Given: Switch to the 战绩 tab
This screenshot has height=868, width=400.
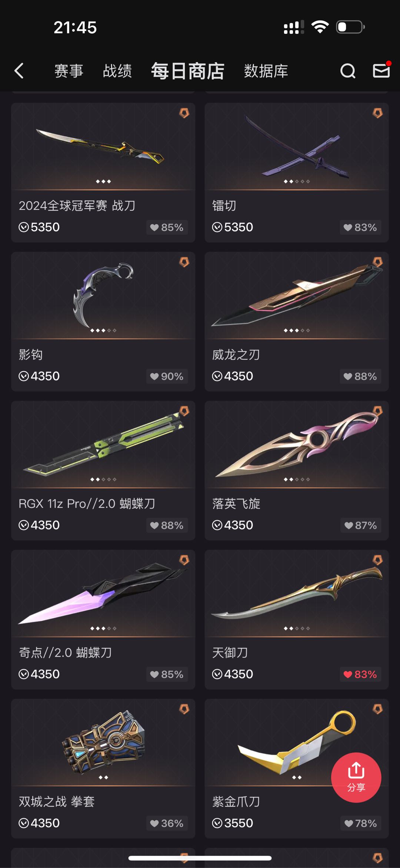Looking at the screenshot, I should [x=117, y=70].
